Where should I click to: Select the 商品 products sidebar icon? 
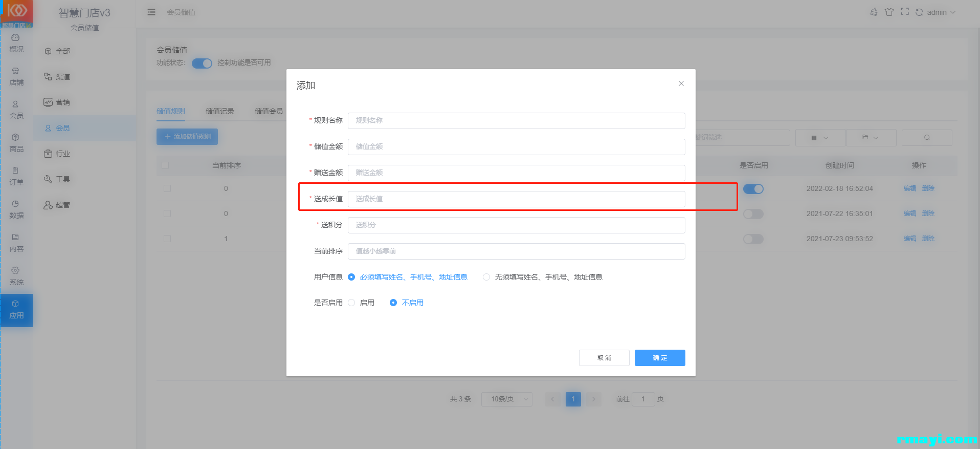pyautogui.click(x=15, y=138)
